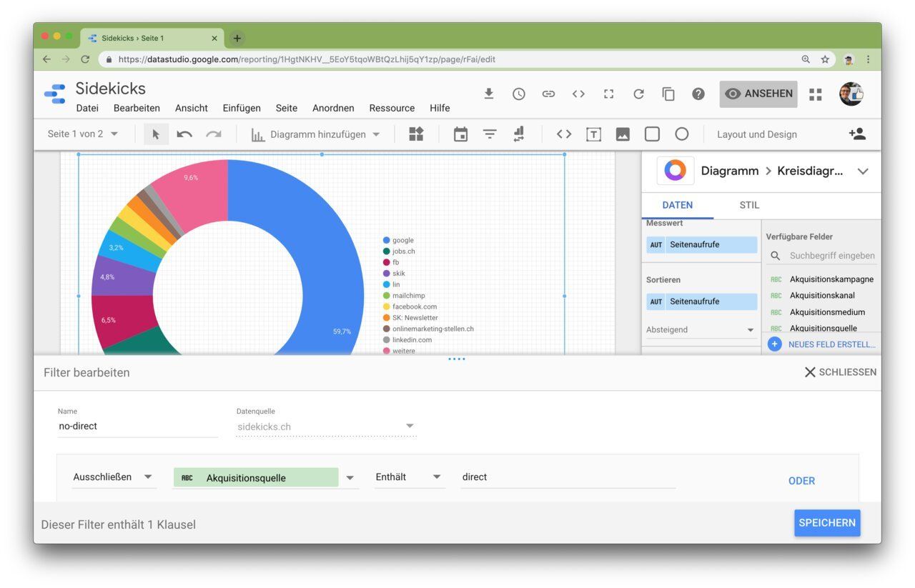Viewport: 915px width, 588px height.
Task: Open the Bearbeiten menu
Action: pos(137,108)
